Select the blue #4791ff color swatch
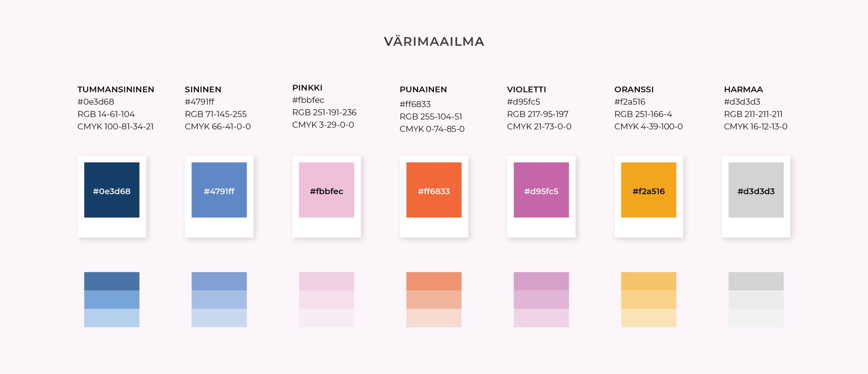Screen dimensions: 868x374 coord(219,190)
